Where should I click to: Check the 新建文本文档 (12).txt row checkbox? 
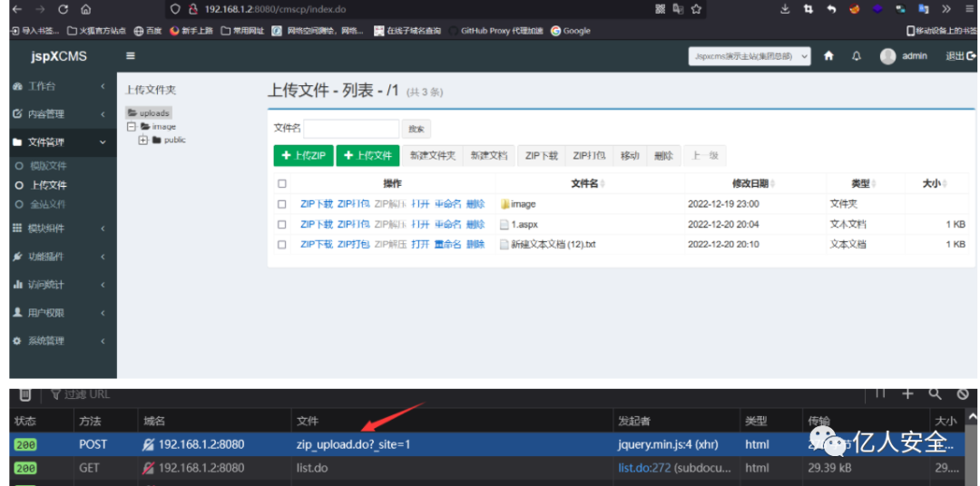[282, 244]
